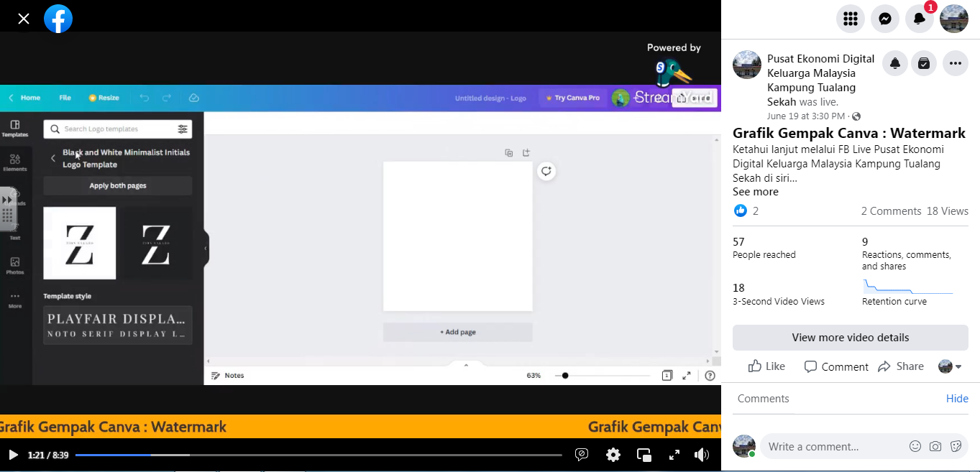Open account profile picture menu at top right
This screenshot has width=980, height=472.
point(954,19)
